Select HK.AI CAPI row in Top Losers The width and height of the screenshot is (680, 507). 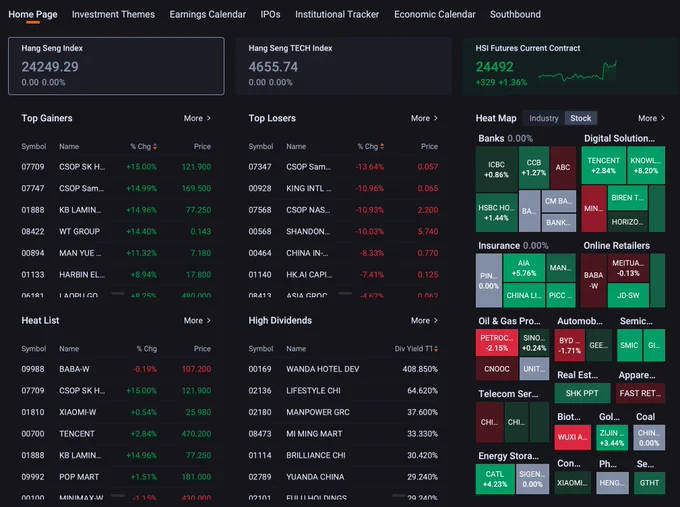tap(343, 275)
